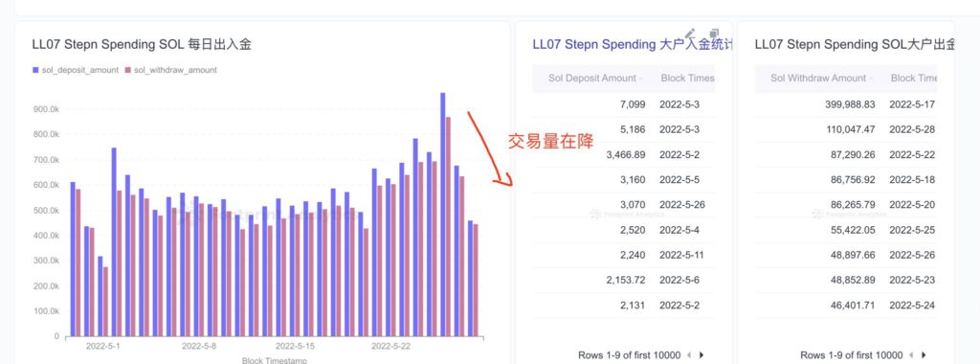Select withdraw amount cell 399,988.83
Screen dimensions: 980x364
(x=850, y=104)
